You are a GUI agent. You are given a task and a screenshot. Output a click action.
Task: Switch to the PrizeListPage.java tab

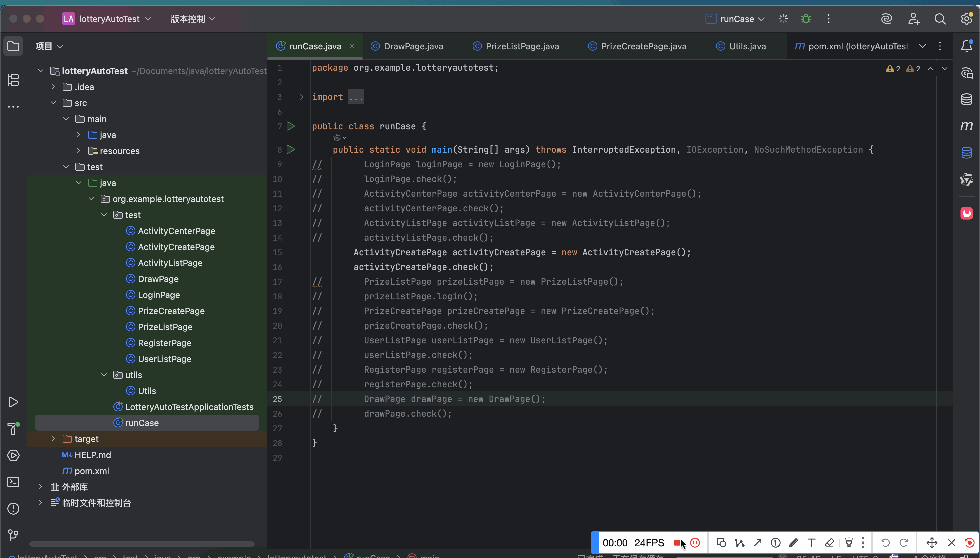[516, 46]
